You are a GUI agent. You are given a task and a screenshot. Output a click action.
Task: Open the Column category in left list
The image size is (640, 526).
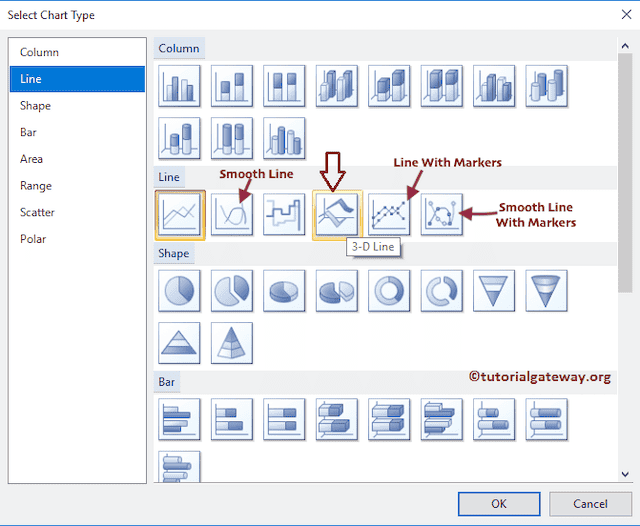77,52
